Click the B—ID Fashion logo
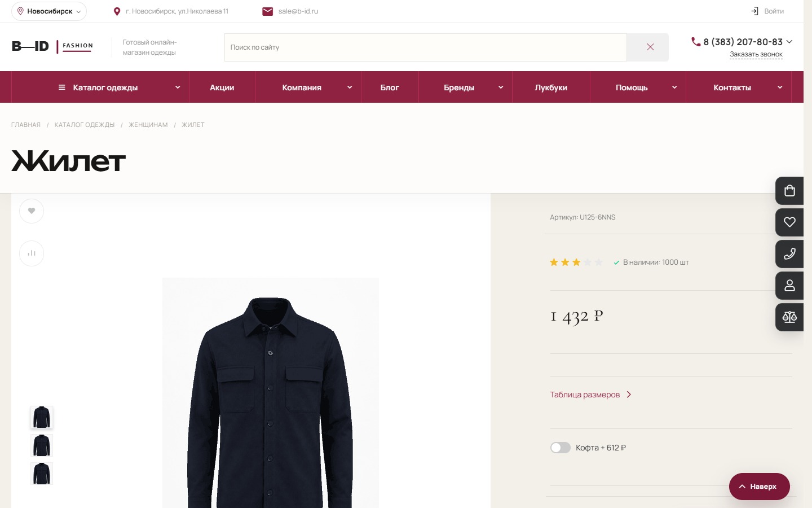Viewport: 812px width, 508px height. tap(52, 46)
